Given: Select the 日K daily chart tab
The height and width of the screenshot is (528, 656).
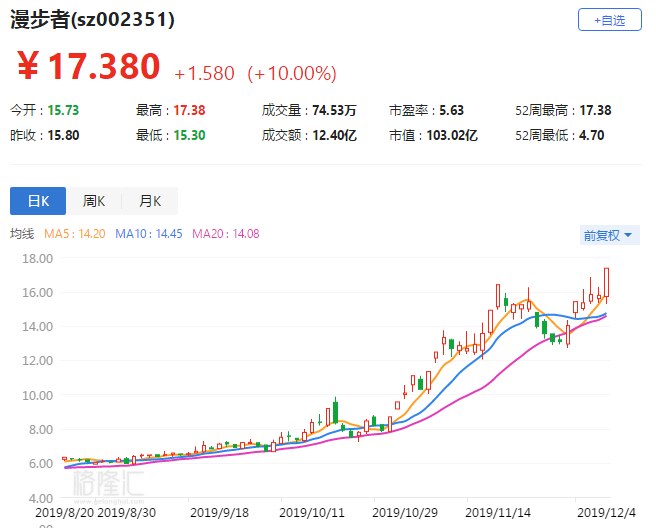Looking at the screenshot, I should click(38, 201).
